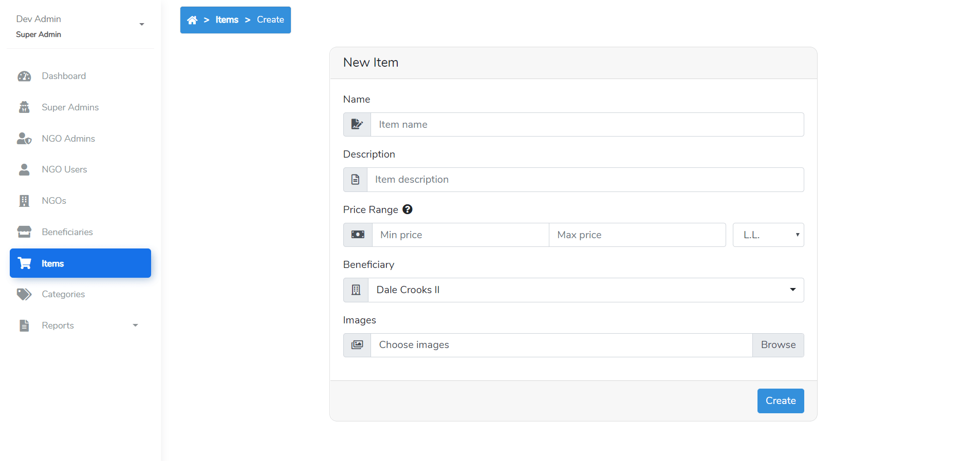Click the Super Admins icon in the sidebar

coord(24,107)
